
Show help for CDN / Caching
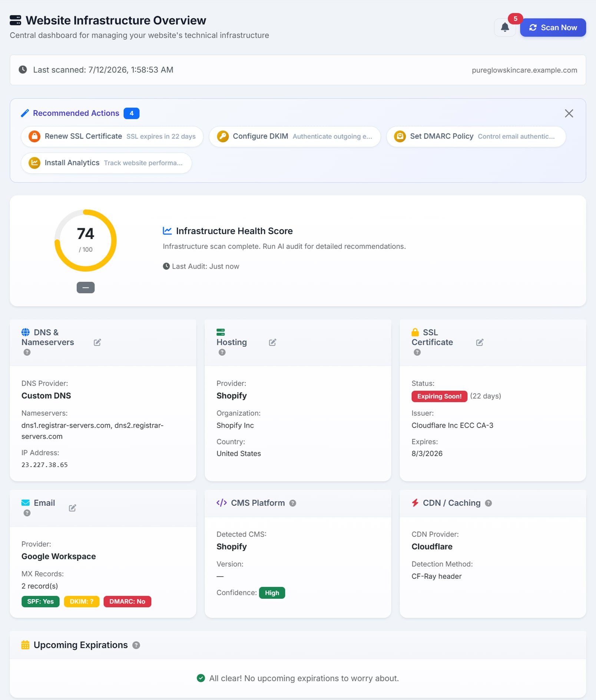(x=489, y=503)
